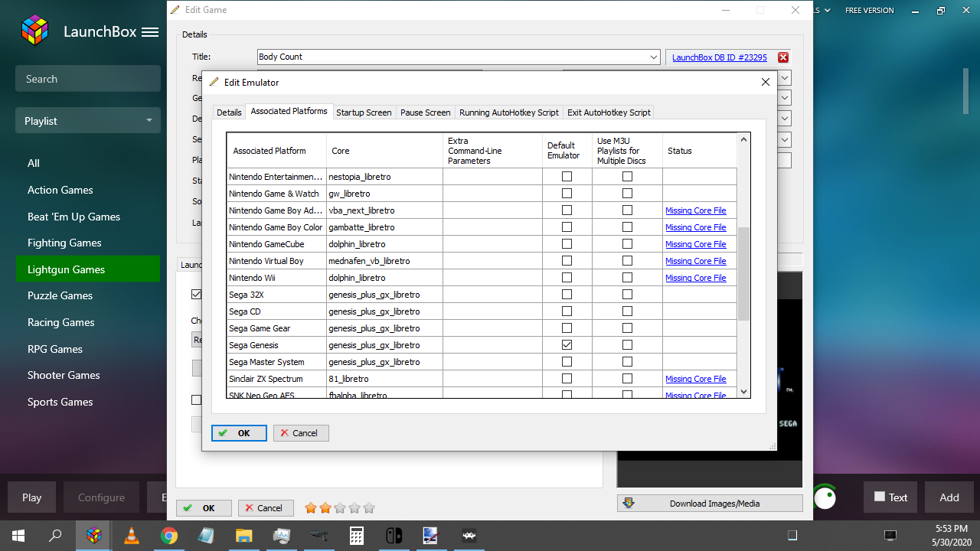Open the notepad-style taskbar icon next to Chrome
980x551 pixels.
tap(207, 536)
